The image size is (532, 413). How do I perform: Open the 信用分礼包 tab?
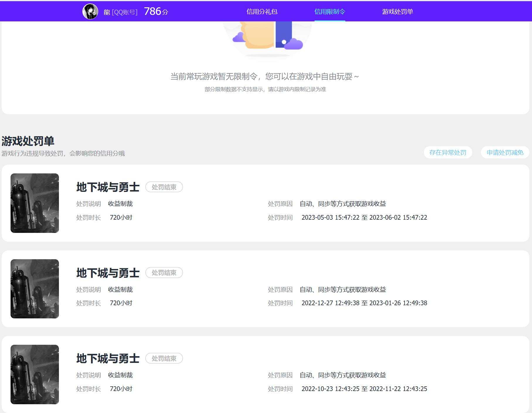click(262, 12)
